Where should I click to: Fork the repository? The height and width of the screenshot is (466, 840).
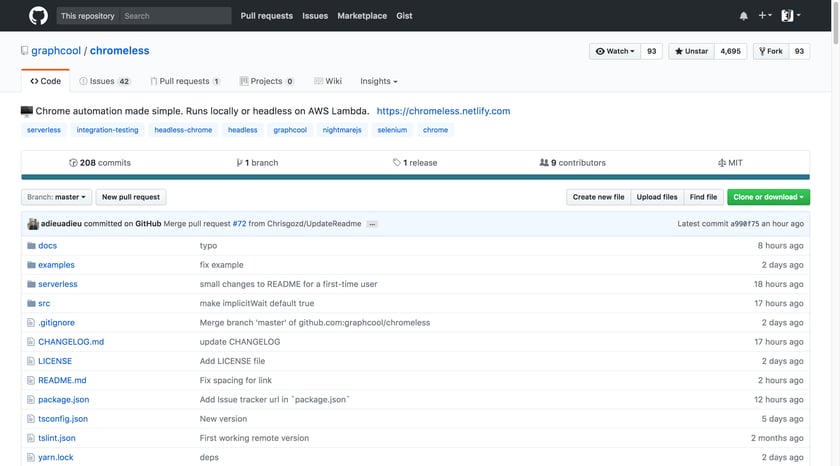click(770, 51)
